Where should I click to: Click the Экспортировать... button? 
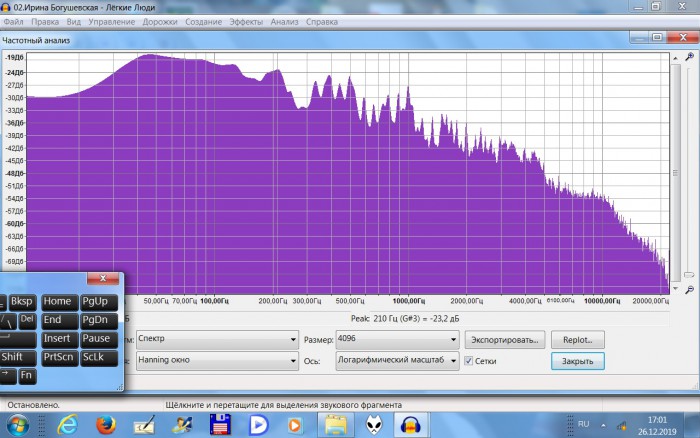click(x=505, y=340)
